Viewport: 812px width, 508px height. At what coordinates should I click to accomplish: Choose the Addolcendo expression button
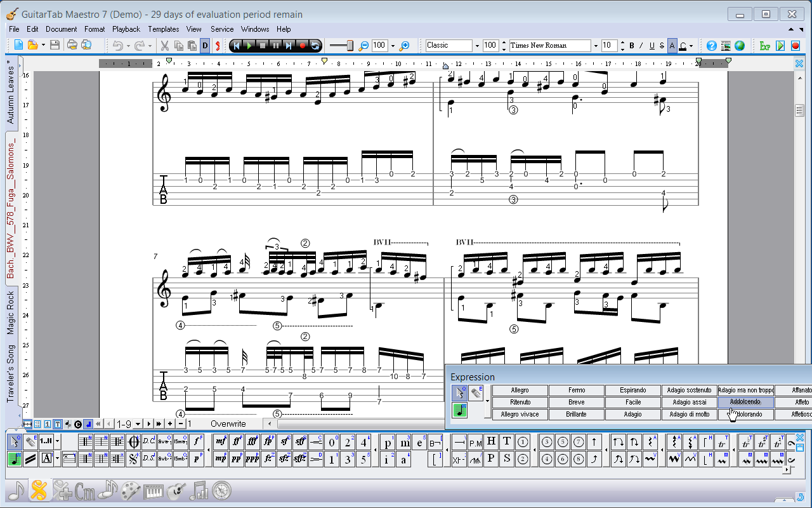(745, 402)
